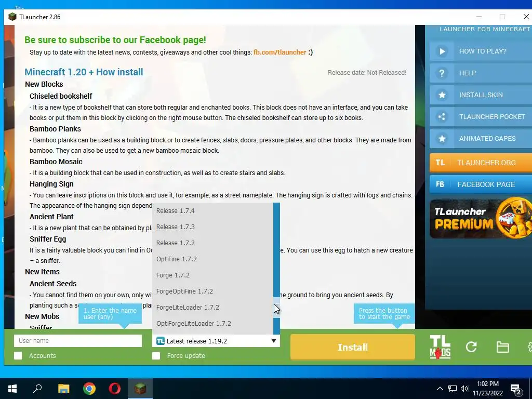Select Release 1.7.3 from version list
Image resolution: width=532 pixels, height=399 pixels.
pos(212,227)
